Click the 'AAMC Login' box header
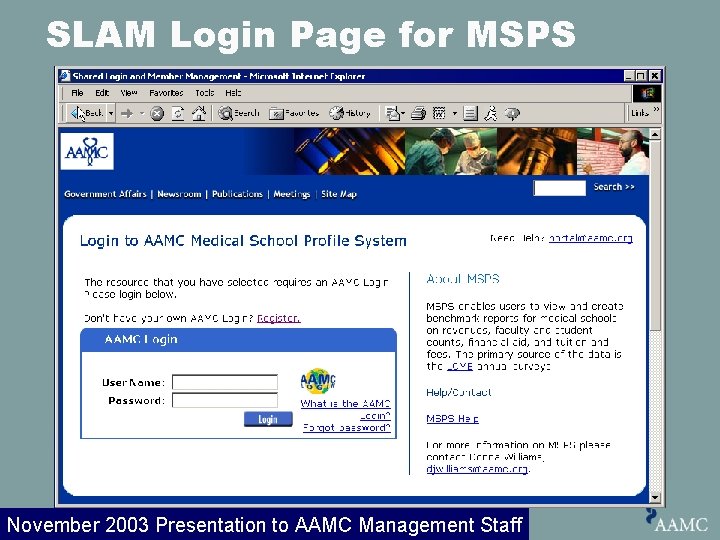 238,340
